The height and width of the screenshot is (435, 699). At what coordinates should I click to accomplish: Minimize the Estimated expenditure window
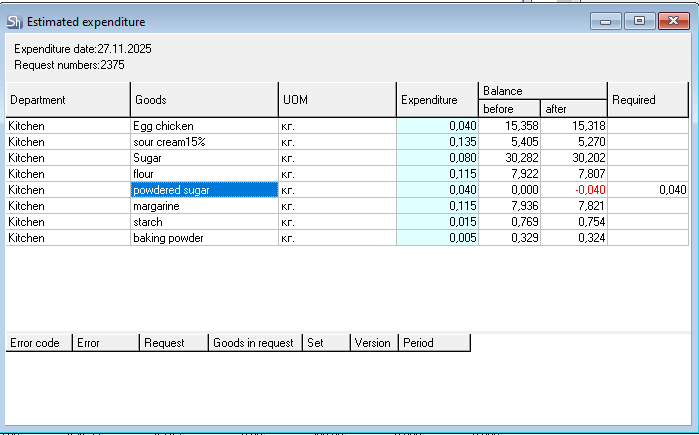pos(604,21)
